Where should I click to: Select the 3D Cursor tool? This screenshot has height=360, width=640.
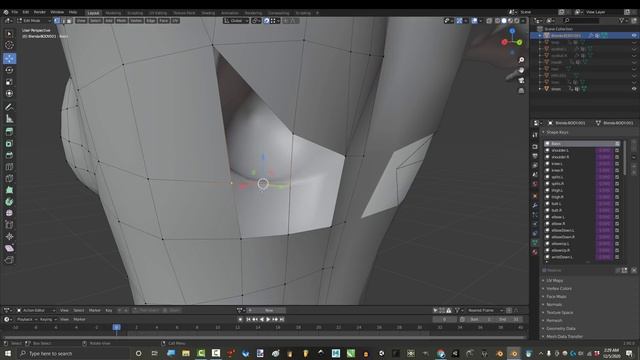coord(9,45)
